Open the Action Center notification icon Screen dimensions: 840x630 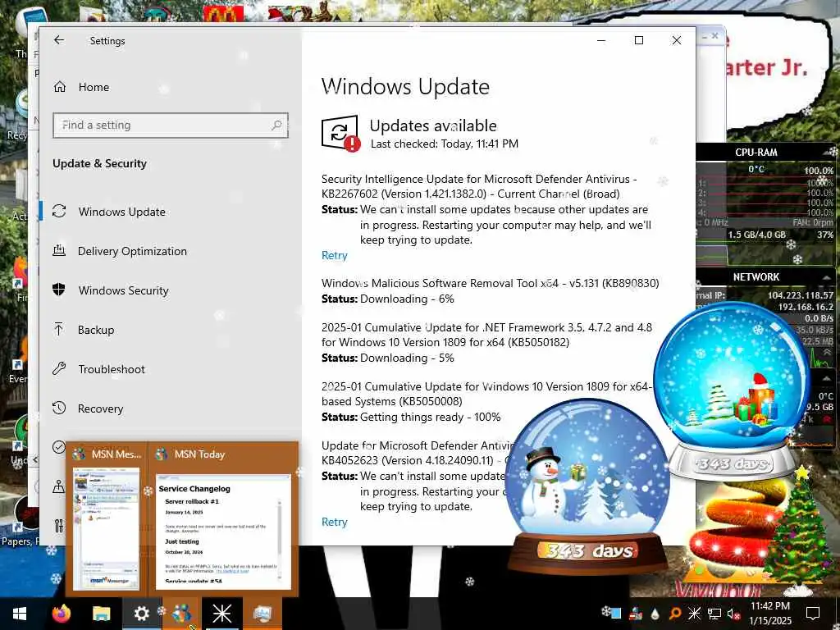tap(813, 614)
